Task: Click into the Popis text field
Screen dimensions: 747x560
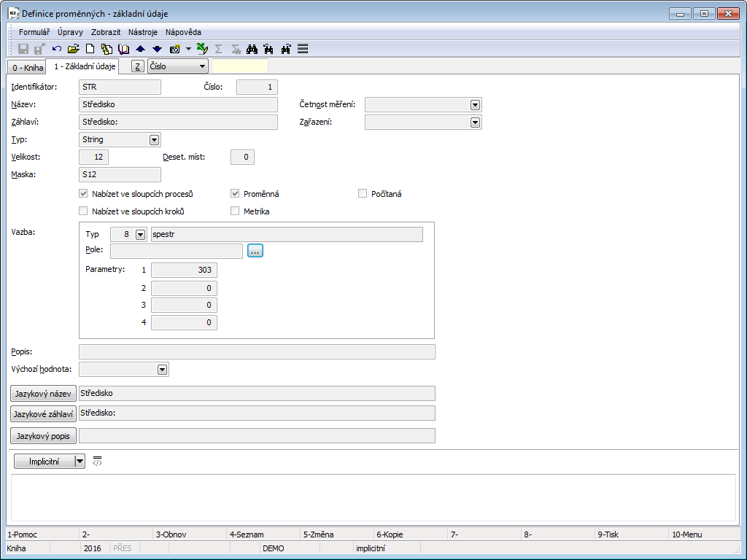Action: click(256, 352)
